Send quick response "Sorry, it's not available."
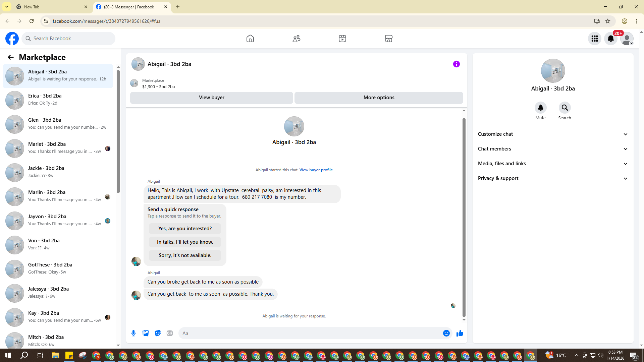 click(185, 255)
